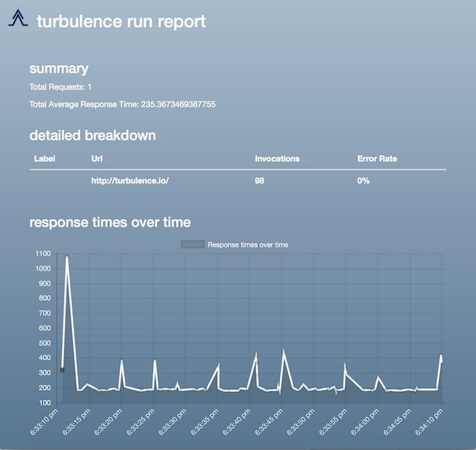Click the 100 y-axis label
476x450 pixels.
pos(44,403)
